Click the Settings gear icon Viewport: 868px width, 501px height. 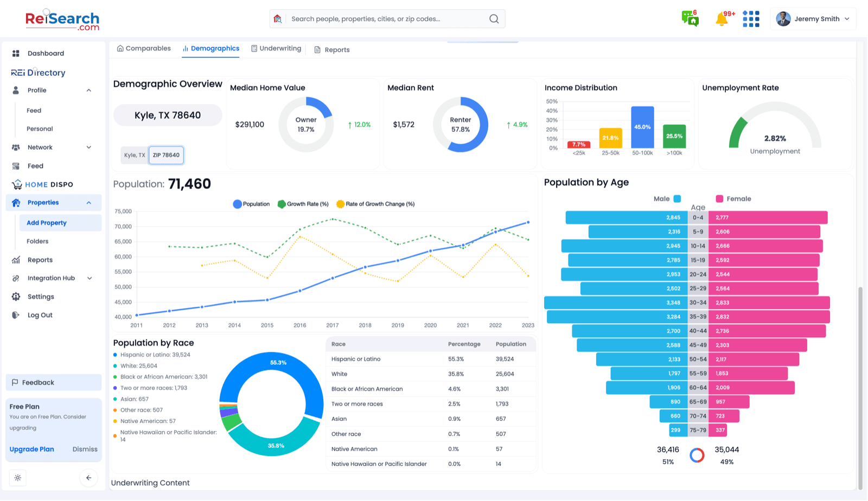coord(16,297)
